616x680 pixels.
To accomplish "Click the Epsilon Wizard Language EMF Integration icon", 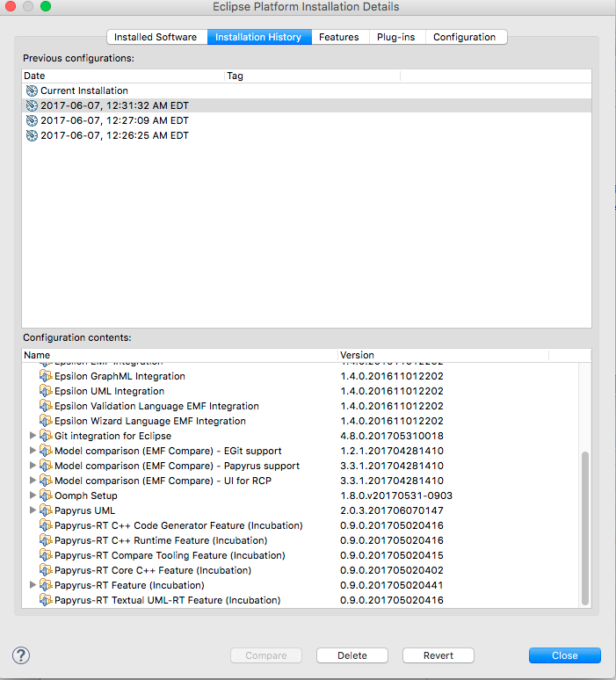I will pos(46,421).
